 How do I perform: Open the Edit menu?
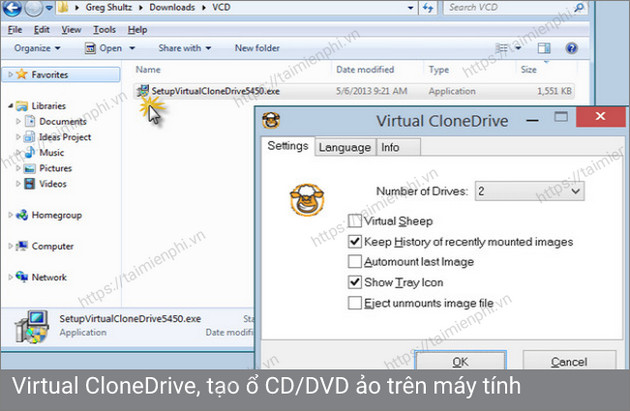pos(41,30)
